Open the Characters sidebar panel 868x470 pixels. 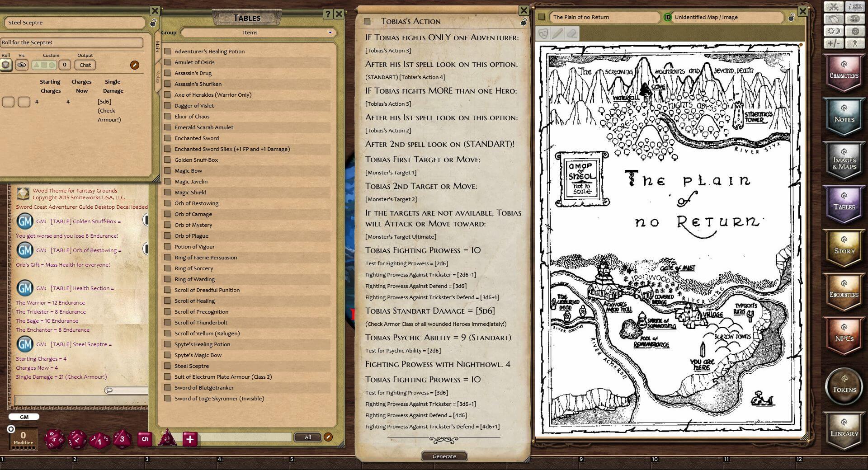pyautogui.click(x=844, y=73)
